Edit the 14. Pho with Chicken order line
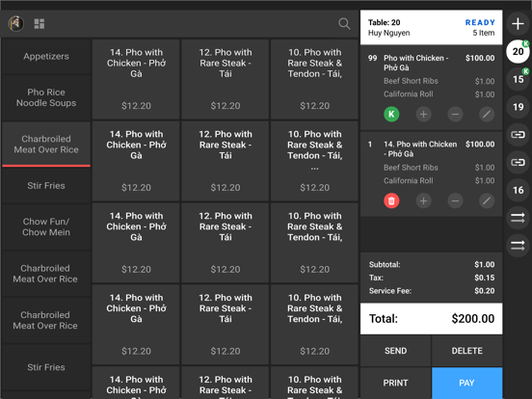Screen dimensions: 532x399 point(487,200)
